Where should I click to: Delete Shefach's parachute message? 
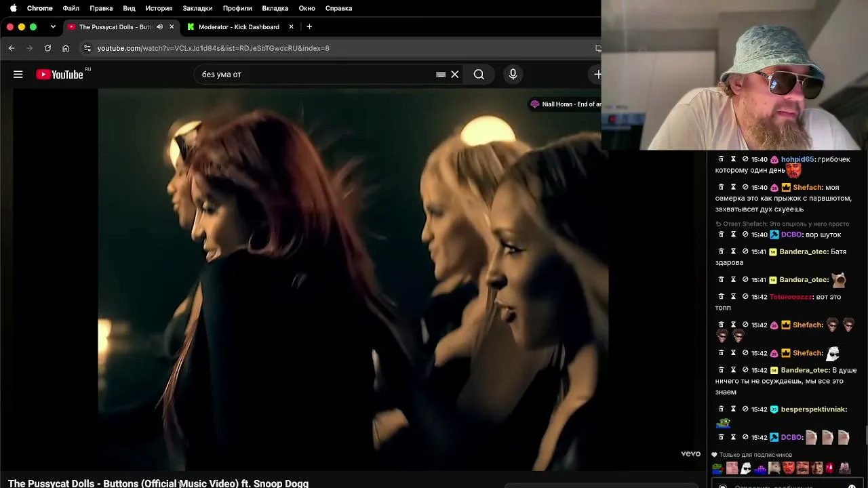click(721, 187)
